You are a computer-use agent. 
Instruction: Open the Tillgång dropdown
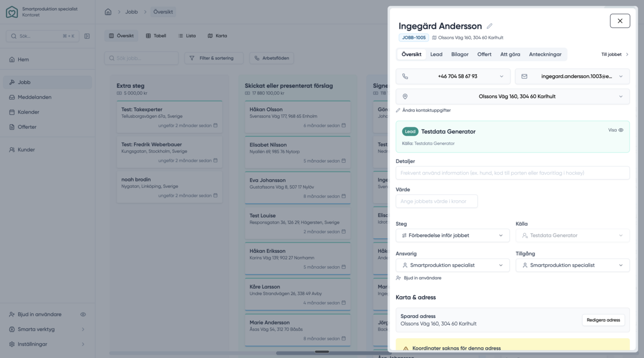[572, 265]
